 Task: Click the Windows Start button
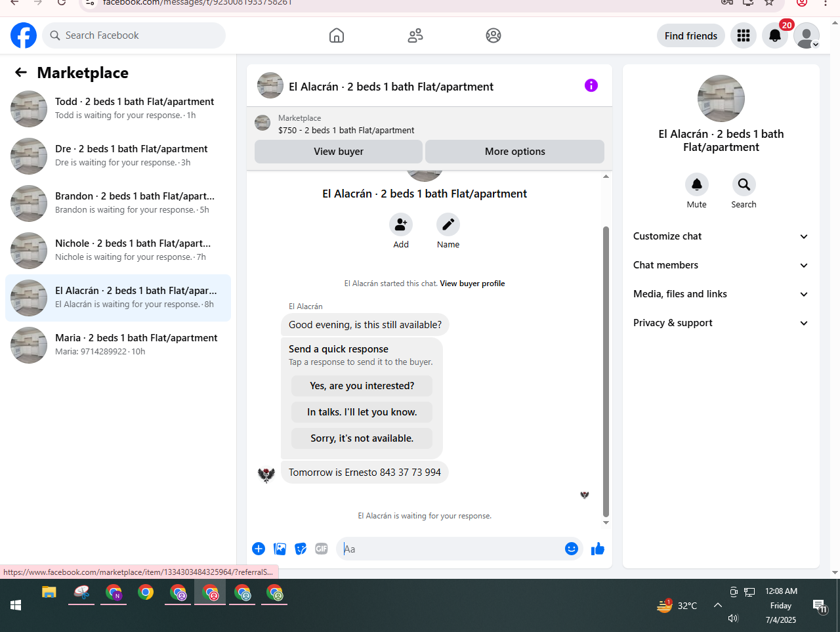[x=16, y=605]
